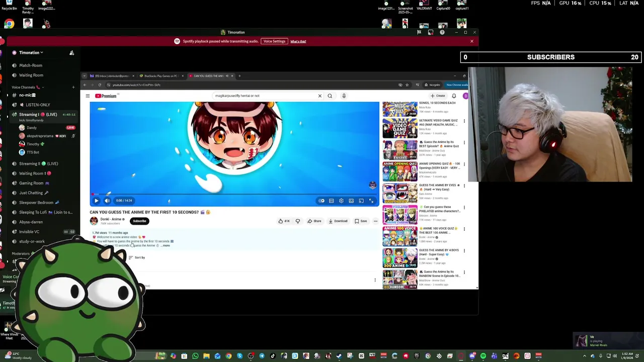Mute the YouTube video volume

107,201
